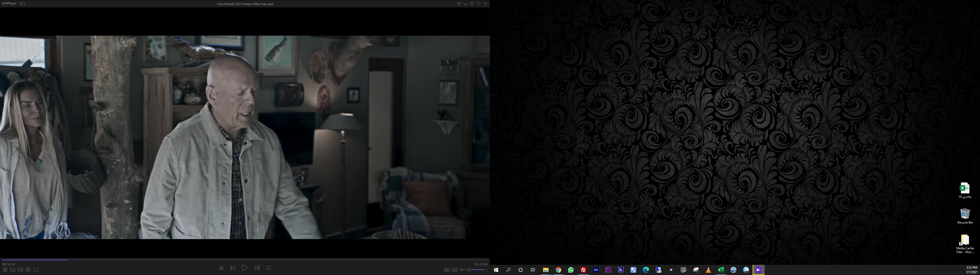Screen dimensions: 980x275
Task: Stop video playback
Action: [268, 268]
